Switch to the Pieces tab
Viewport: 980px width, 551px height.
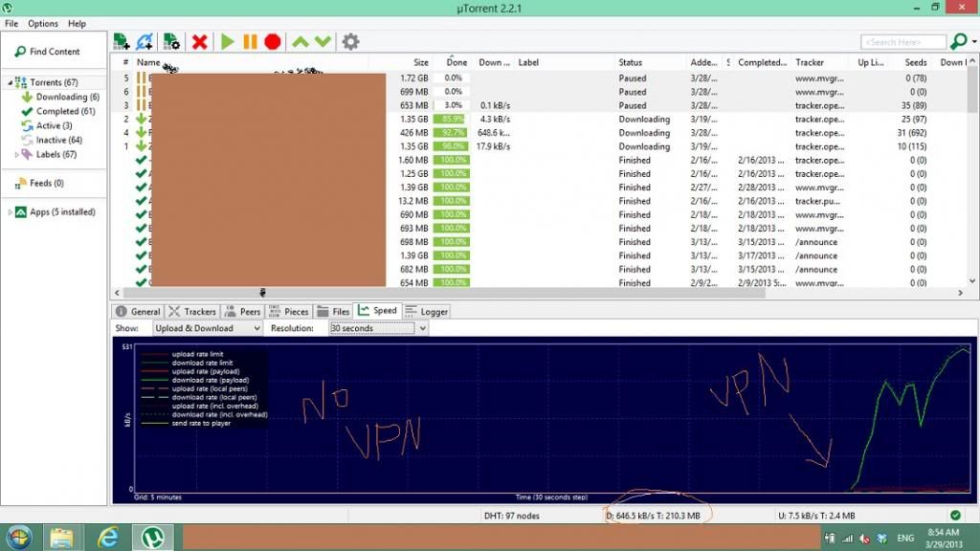tap(288, 311)
